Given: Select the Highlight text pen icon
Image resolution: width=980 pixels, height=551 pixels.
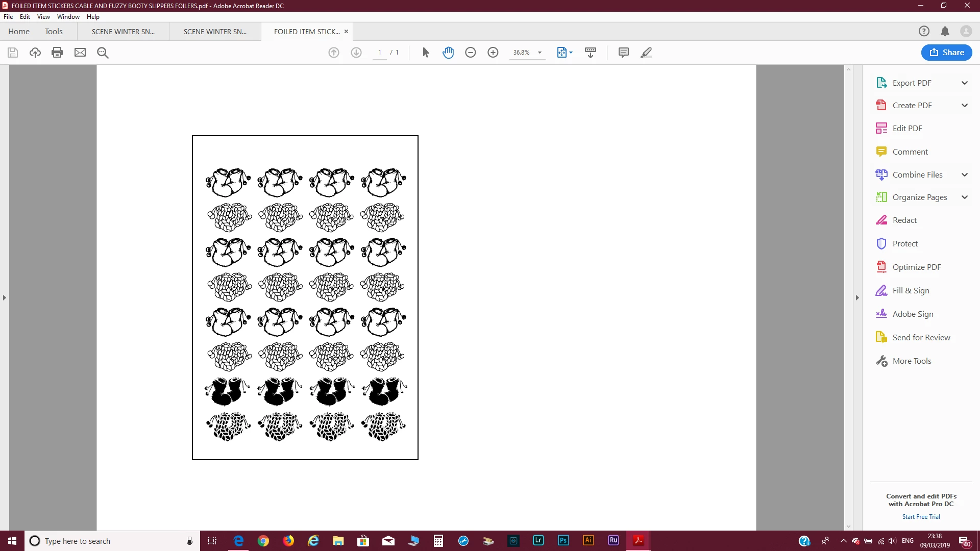Looking at the screenshot, I should point(646,53).
